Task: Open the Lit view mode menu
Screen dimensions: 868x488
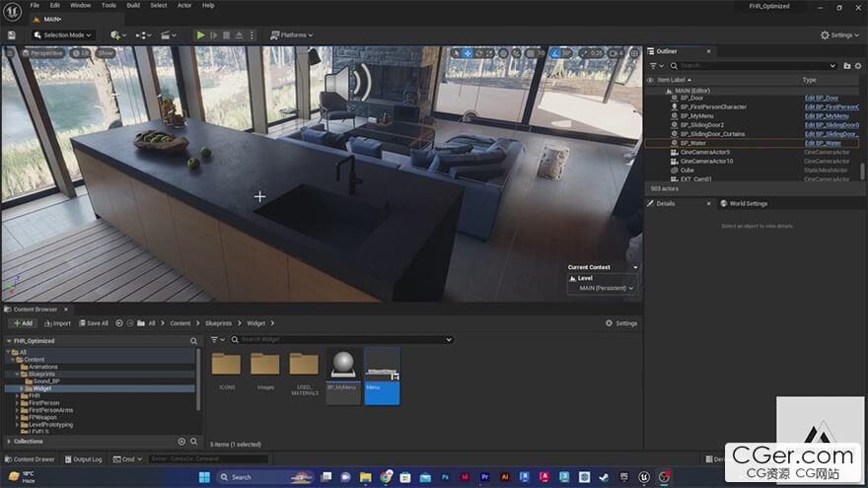Action: pos(81,53)
